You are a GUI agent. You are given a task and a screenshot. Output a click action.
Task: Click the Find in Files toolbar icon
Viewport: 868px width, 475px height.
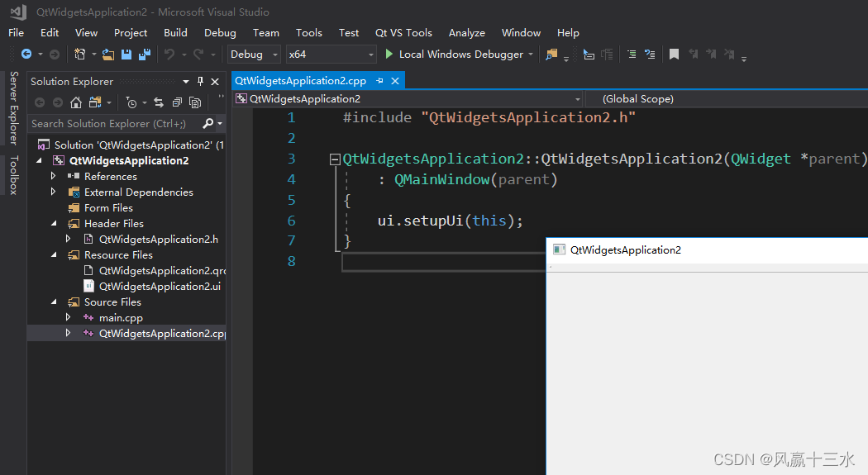tap(551, 55)
